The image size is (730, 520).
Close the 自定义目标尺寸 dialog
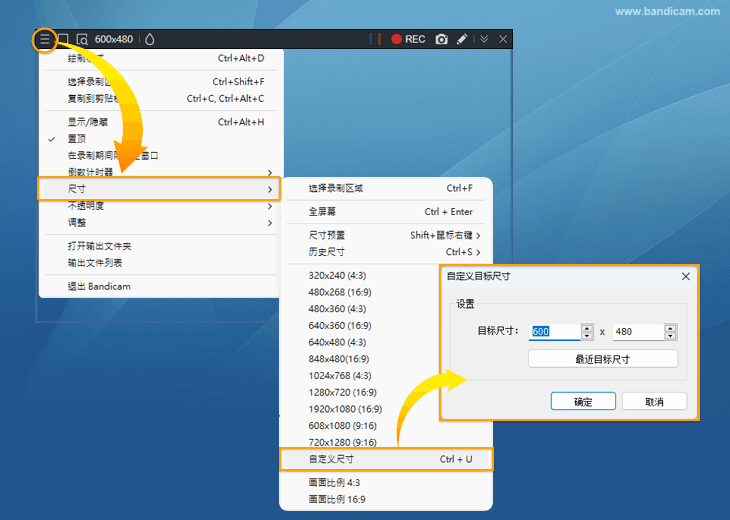coord(686,277)
